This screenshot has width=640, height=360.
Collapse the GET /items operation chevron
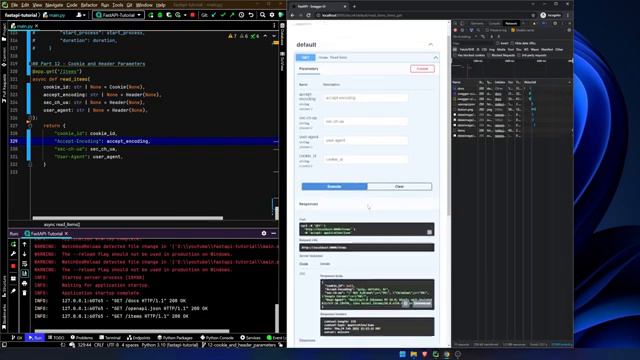[x=436, y=58]
